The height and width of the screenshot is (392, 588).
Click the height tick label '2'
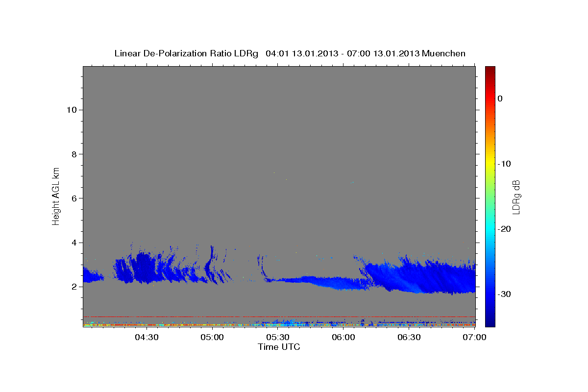73,287
